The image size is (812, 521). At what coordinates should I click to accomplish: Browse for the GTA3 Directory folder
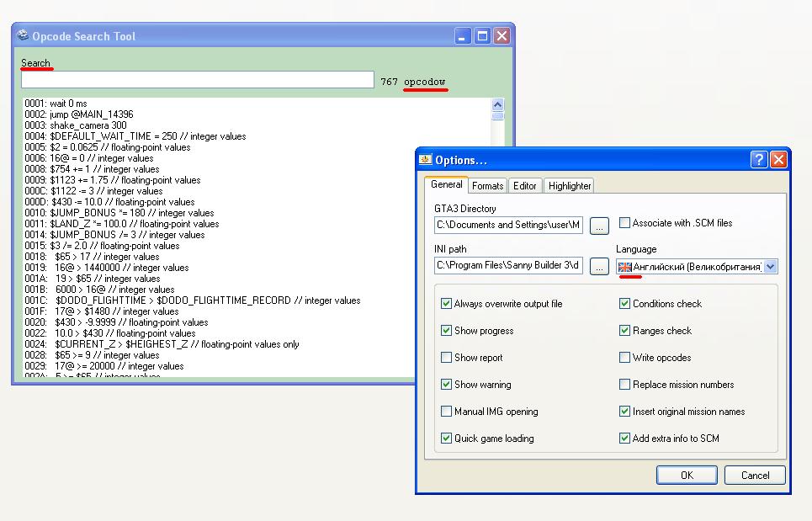click(x=599, y=225)
